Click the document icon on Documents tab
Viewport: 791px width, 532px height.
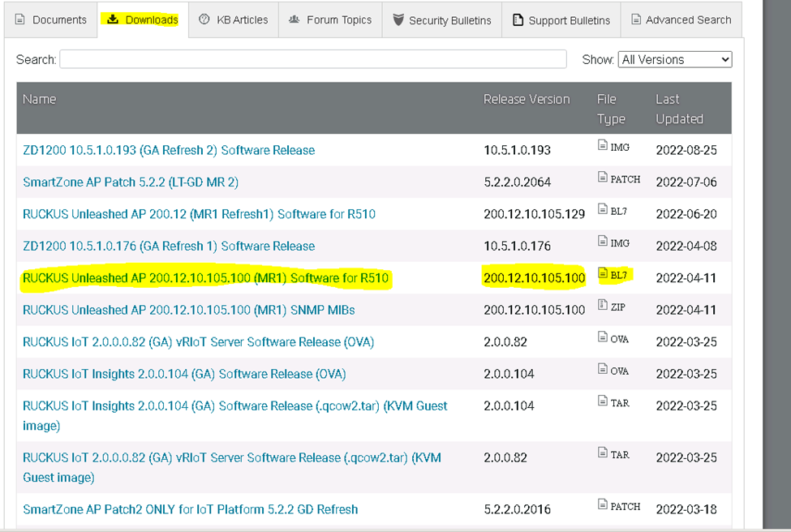click(x=20, y=19)
